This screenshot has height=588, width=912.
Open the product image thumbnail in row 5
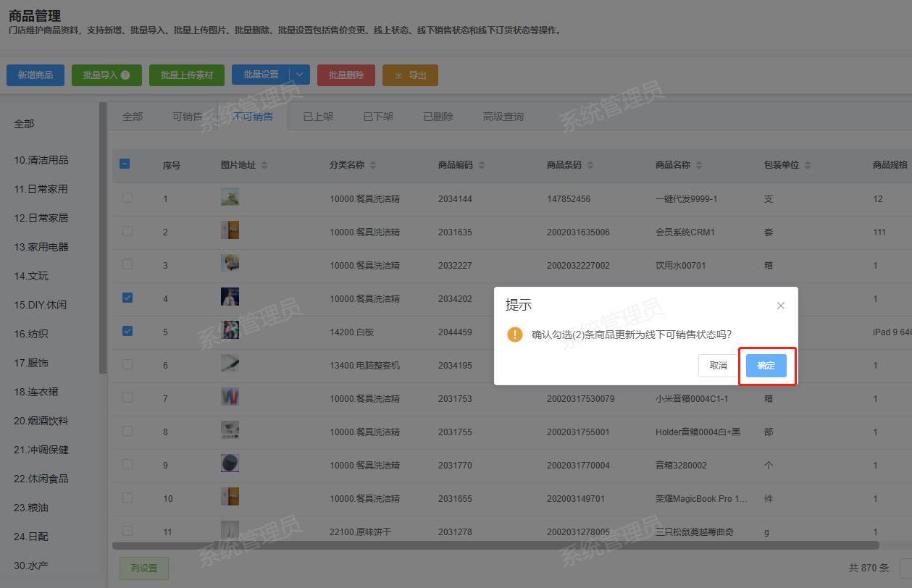(230, 330)
